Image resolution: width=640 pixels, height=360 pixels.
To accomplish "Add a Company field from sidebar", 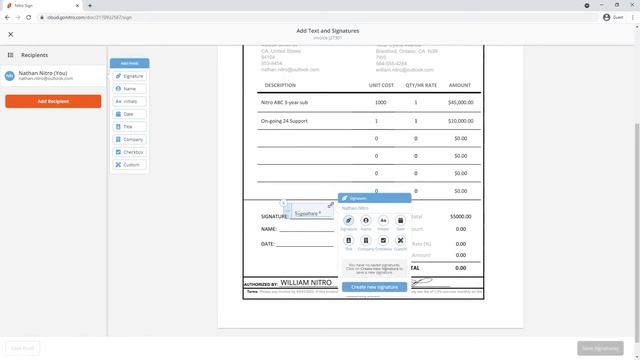I will pos(129,139).
